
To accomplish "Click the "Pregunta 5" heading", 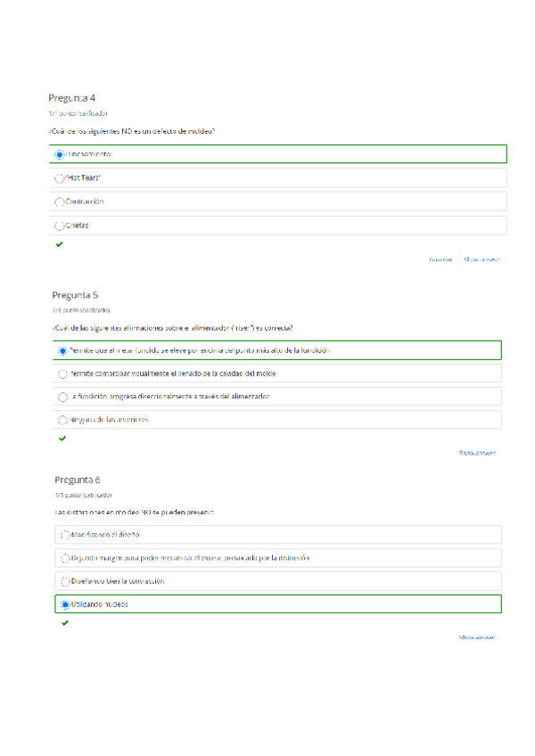I will (x=75, y=294).
